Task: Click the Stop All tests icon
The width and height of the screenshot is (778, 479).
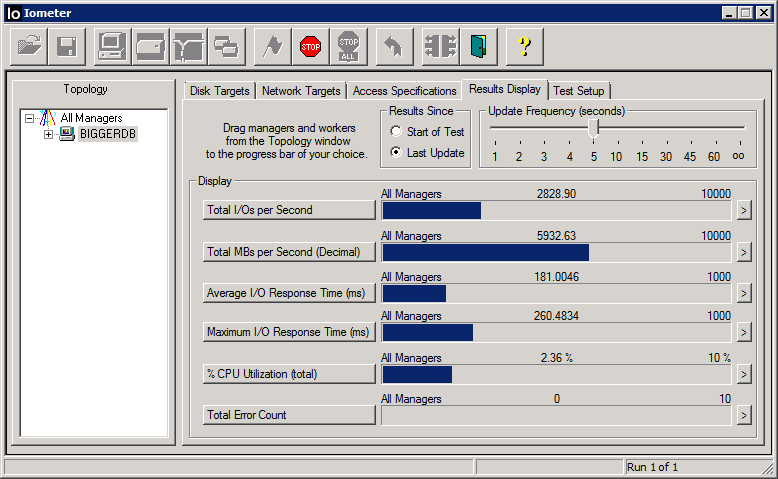Action: pos(349,47)
